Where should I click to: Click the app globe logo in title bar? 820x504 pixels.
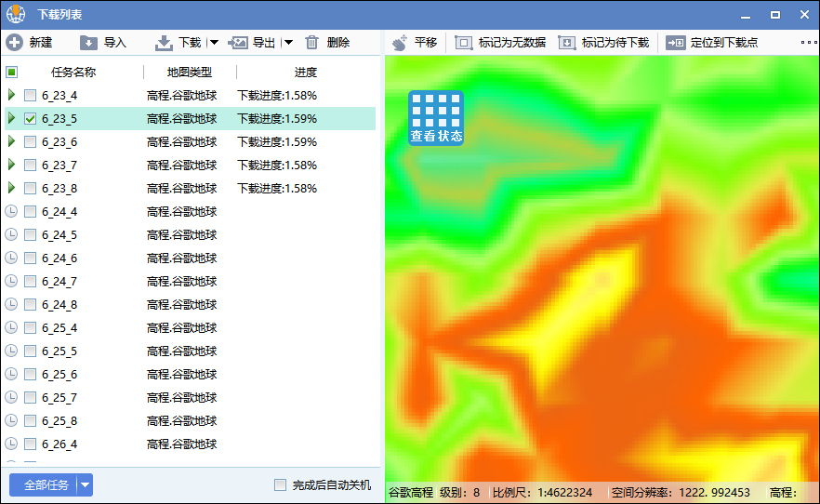pyautogui.click(x=16, y=14)
